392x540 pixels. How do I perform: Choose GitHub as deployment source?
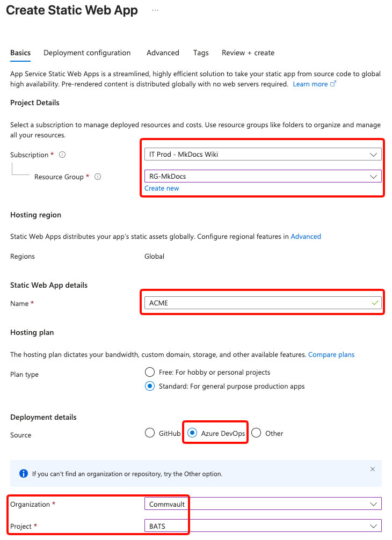150,433
